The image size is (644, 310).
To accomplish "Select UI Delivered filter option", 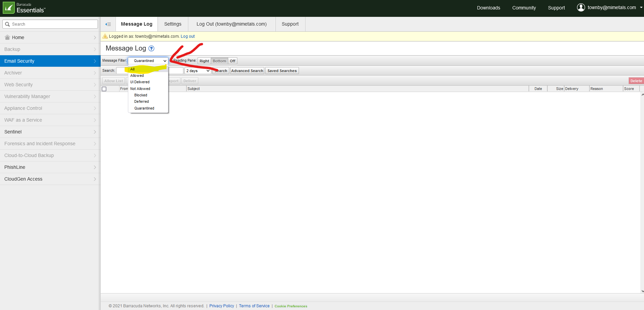I will 148,82.
